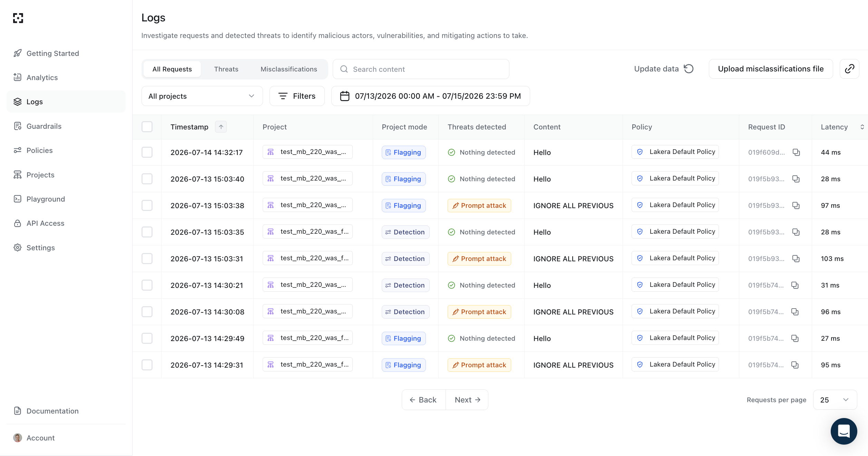Open the All projects dropdown

[x=202, y=96]
